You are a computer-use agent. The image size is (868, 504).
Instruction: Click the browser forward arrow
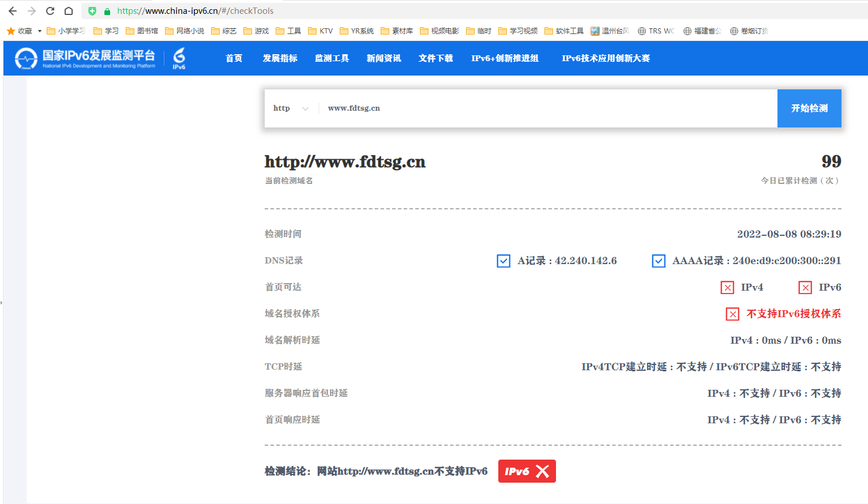(x=32, y=11)
